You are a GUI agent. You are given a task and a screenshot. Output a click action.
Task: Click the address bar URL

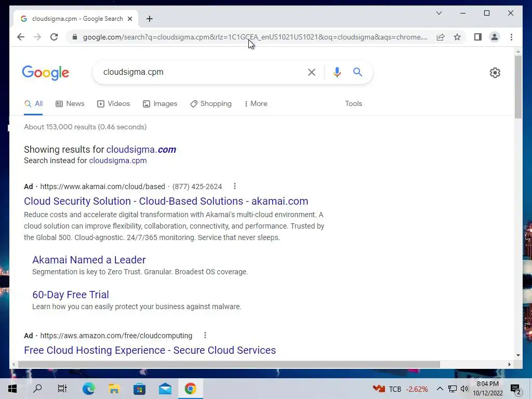pos(255,37)
